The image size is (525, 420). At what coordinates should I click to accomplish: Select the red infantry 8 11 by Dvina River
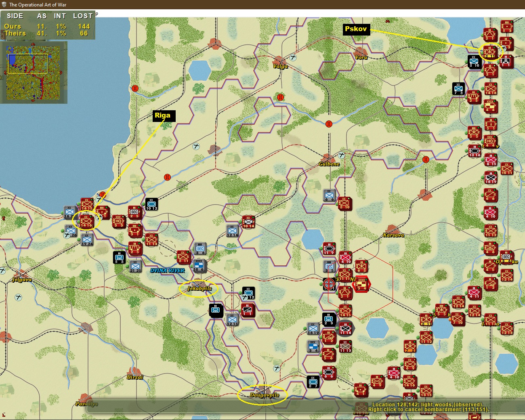183,257
